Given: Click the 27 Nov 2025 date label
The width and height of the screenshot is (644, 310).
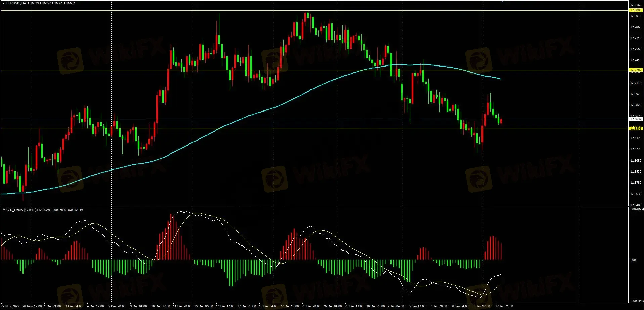Looking at the screenshot, I should [x=10, y=306].
